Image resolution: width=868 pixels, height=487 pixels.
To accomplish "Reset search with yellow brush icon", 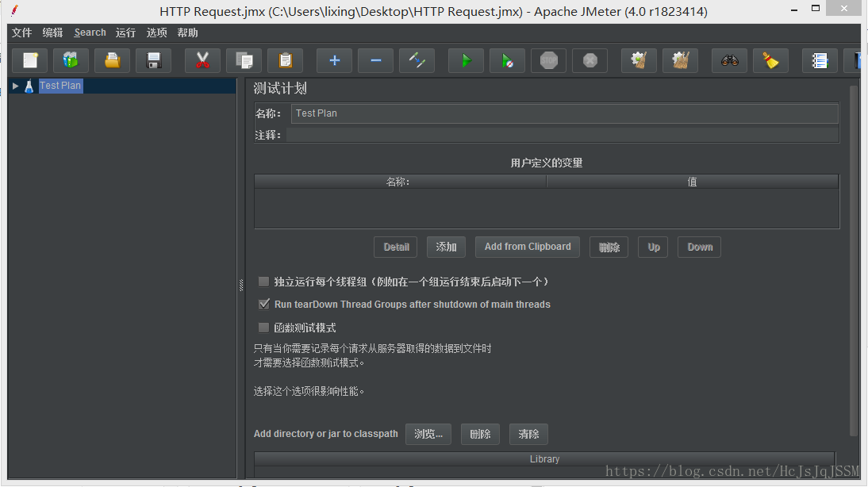I will [x=770, y=60].
